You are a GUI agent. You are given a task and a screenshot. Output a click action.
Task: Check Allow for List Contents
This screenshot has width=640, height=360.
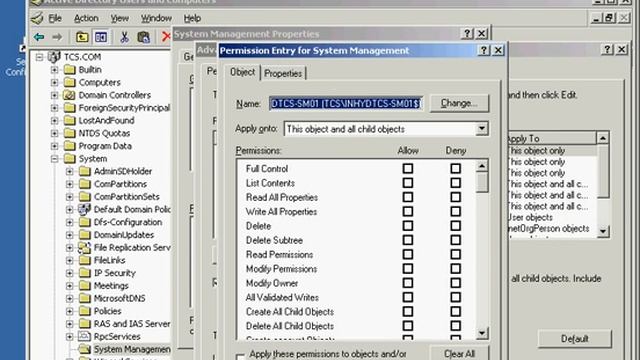click(408, 183)
